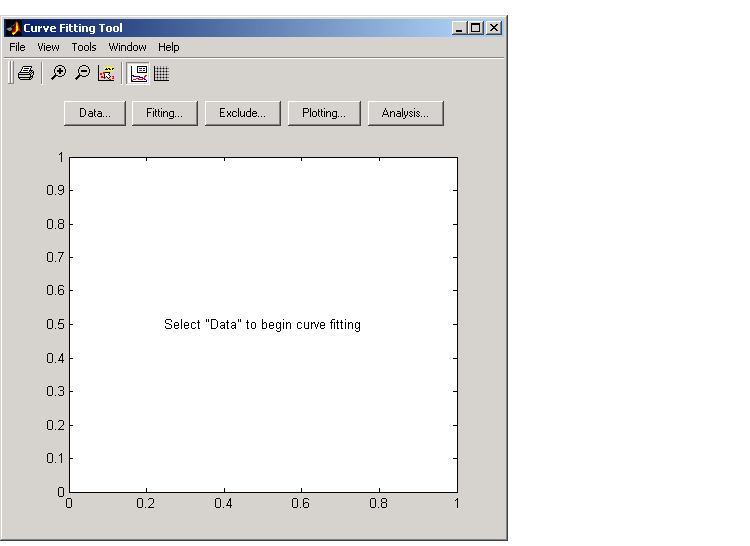The height and width of the screenshot is (546, 750).
Task: Click the Print toolbar icon
Action: [26, 73]
